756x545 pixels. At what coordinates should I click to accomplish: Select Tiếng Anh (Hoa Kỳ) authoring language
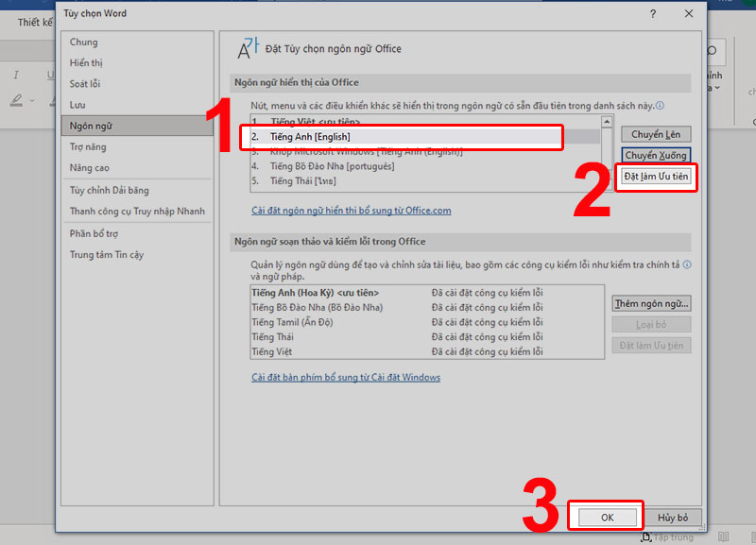coord(427,293)
